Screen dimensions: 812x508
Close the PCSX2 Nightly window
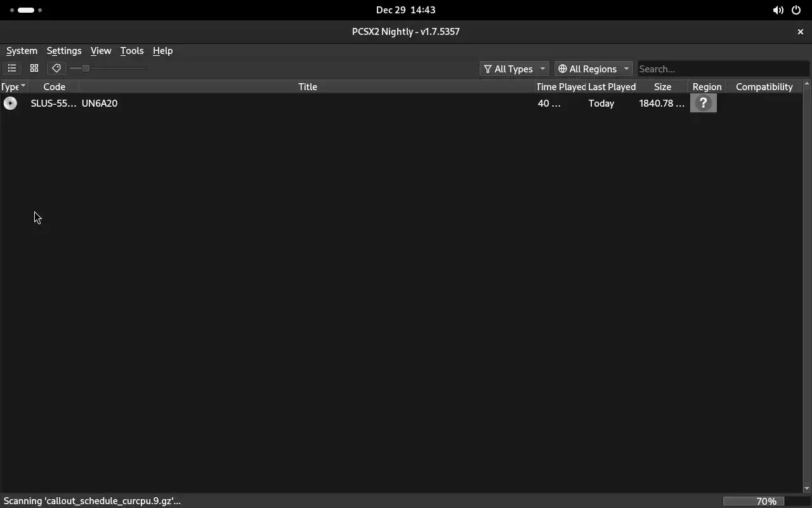800,31
